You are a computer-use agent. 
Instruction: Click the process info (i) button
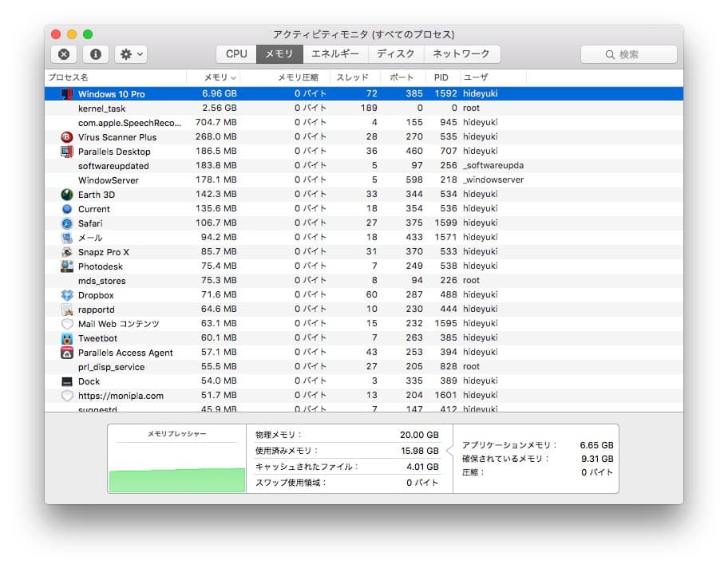96,54
